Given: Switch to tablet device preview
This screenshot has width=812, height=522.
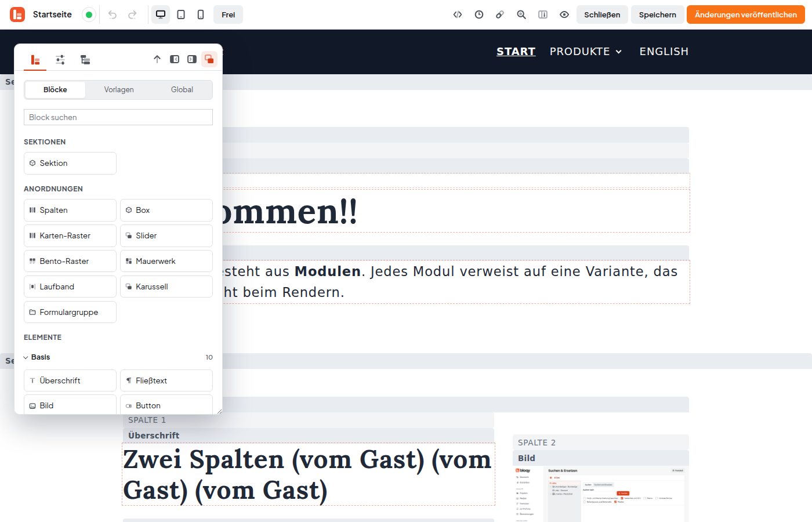Looking at the screenshot, I should 181,14.
